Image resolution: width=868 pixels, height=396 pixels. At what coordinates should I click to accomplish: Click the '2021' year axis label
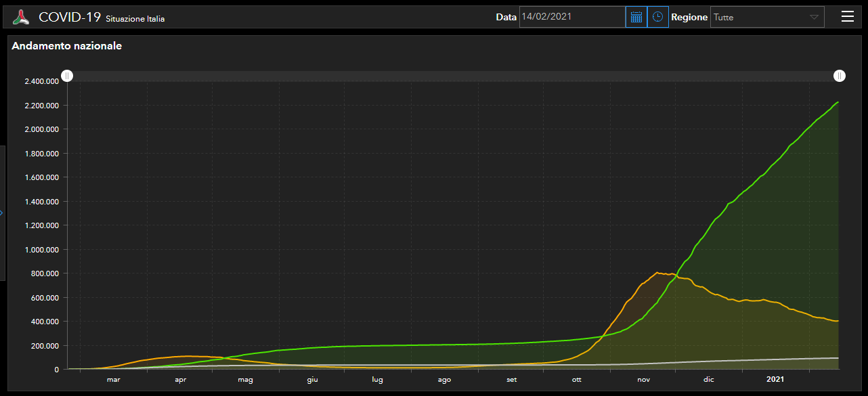pyautogui.click(x=775, y=380)
